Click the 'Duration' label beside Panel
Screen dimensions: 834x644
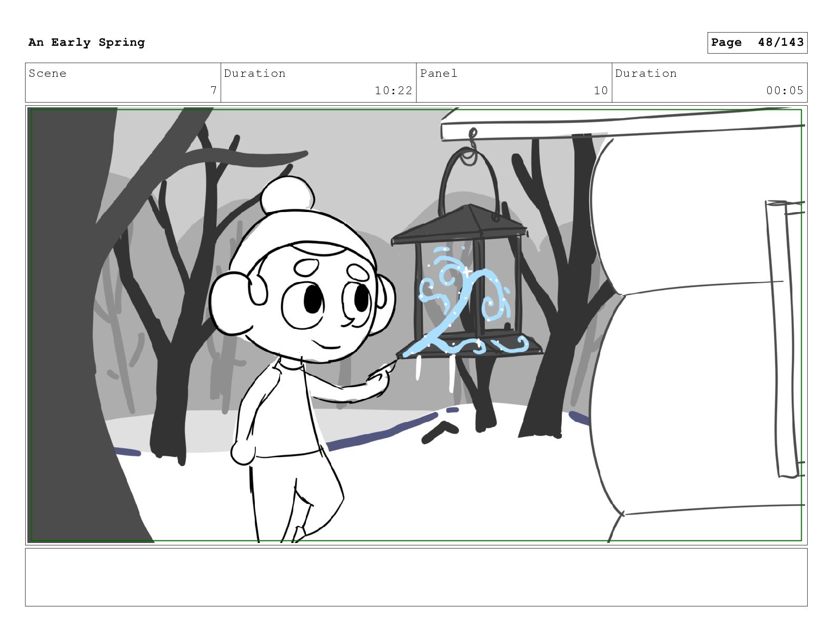(x=646, y=74)
